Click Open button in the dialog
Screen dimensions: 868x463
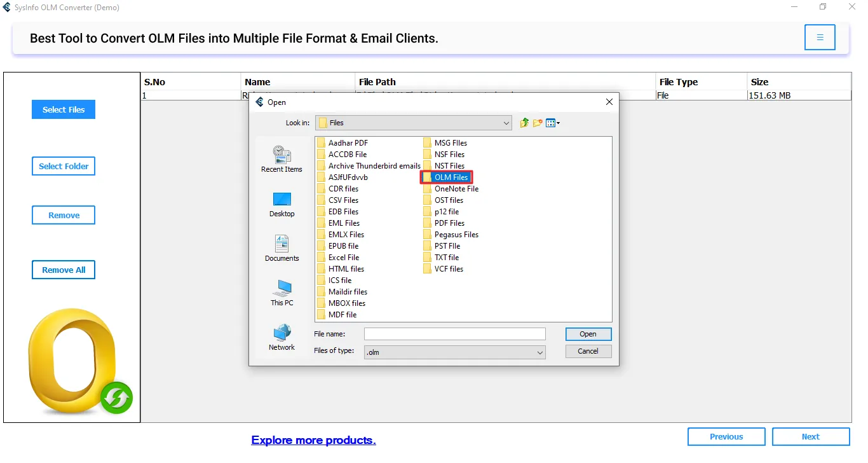click(588, 334)
